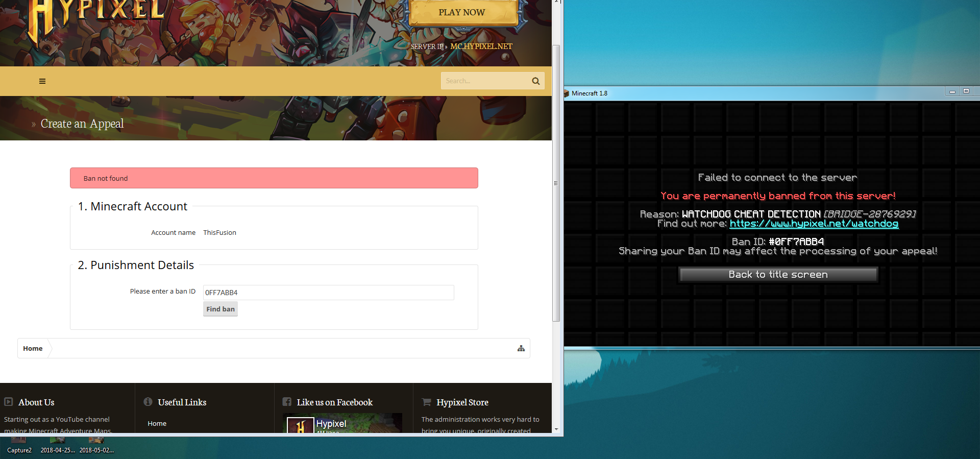
Task: Click the About Us footer heading
Action: [x=36, y=402]
